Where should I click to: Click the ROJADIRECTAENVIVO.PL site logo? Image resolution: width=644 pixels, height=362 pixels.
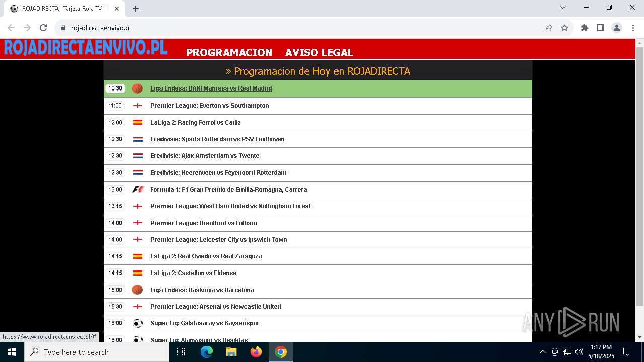pos(86,48)
